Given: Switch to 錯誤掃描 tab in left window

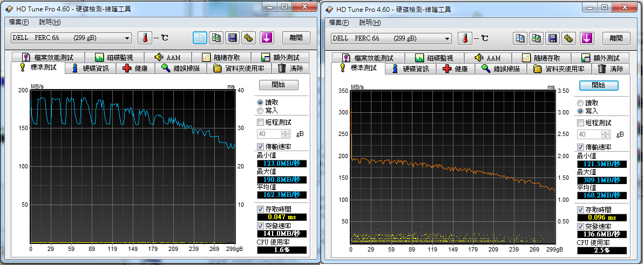Looking at the screenshot, I should coord(181,68).
